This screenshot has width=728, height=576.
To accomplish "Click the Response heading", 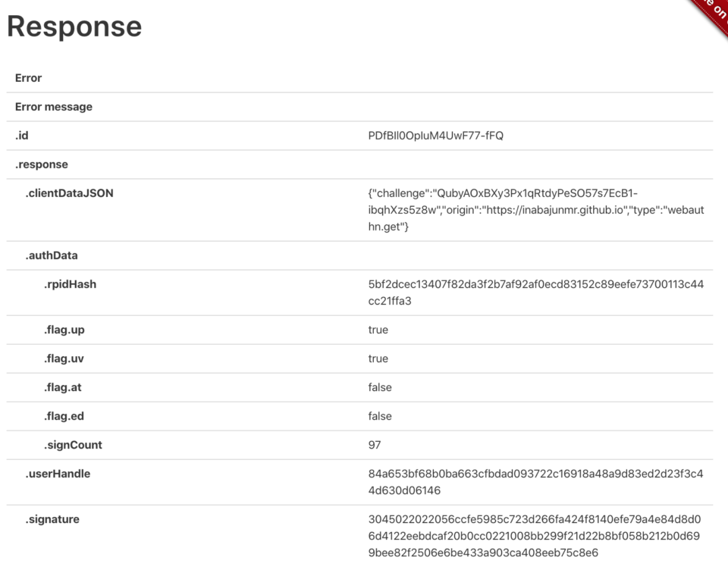I will pos(74,27).
